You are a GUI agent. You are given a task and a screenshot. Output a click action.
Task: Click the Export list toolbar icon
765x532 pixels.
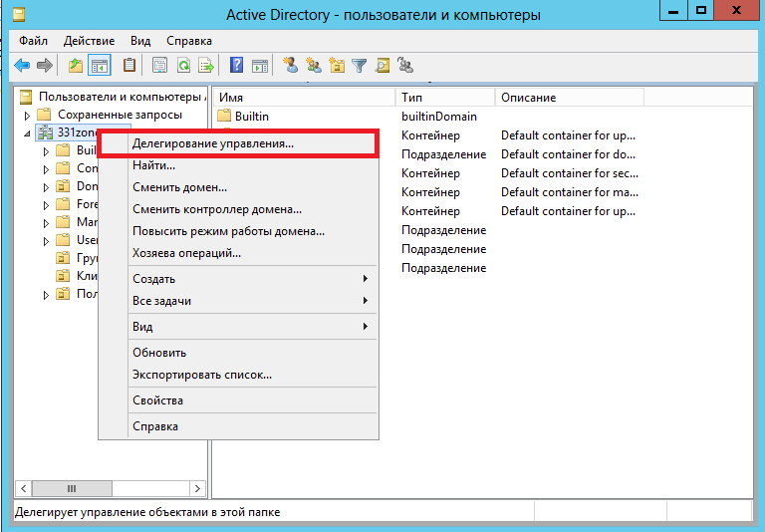(206, 66)
